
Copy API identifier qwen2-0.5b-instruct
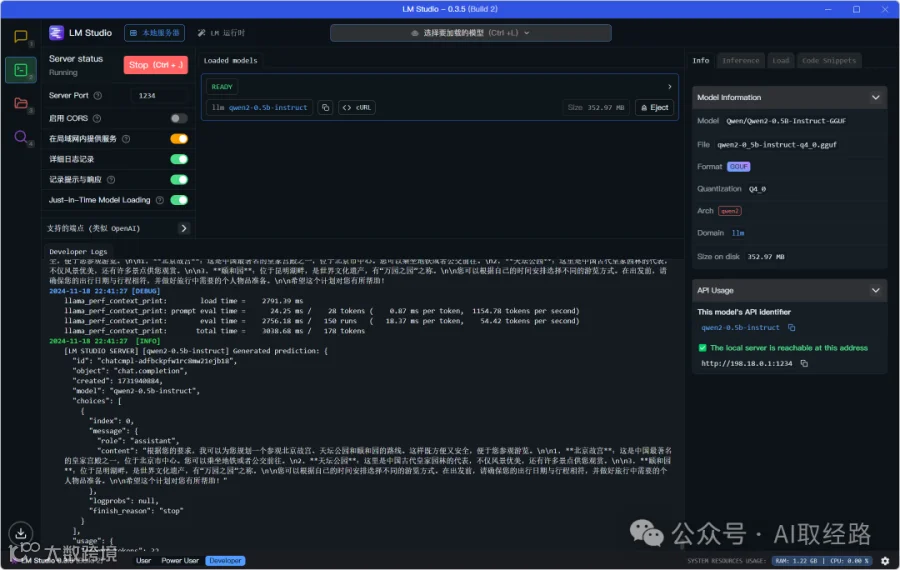(792, 327)
